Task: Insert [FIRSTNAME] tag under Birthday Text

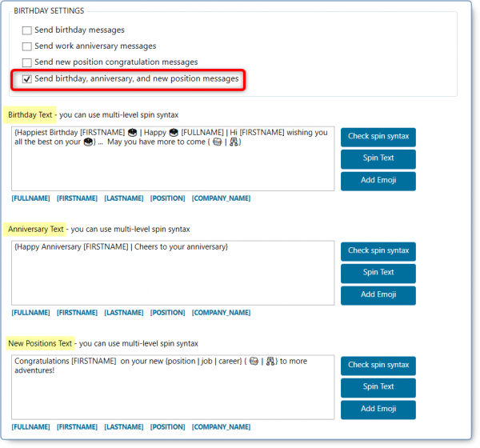Action: tap(77, 198)
